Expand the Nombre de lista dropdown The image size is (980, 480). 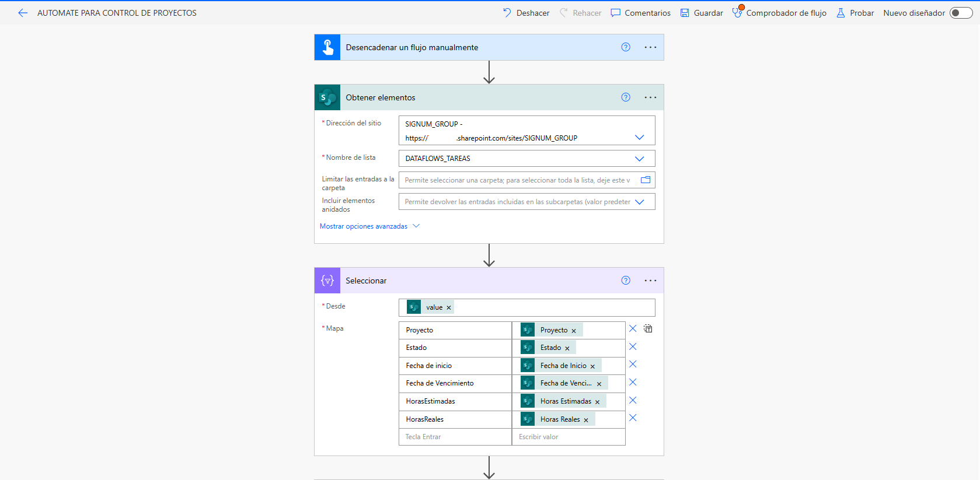pyautogui.click(x=639, y=159)
